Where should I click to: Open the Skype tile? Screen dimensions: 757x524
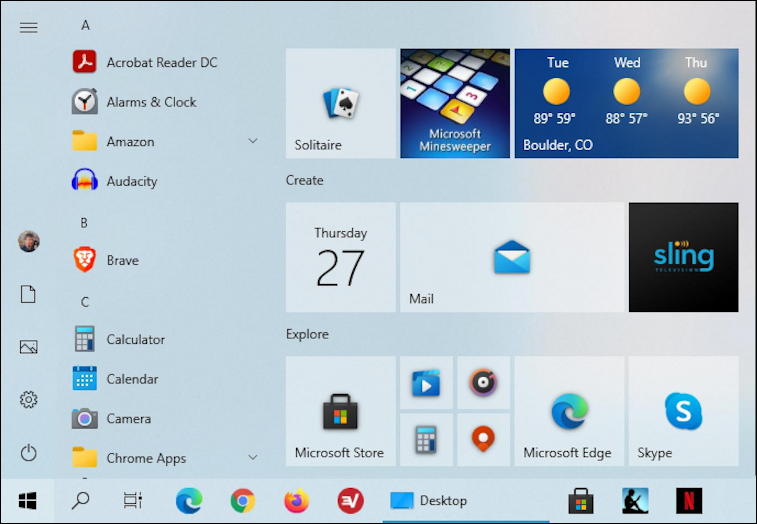coord(683,411)
